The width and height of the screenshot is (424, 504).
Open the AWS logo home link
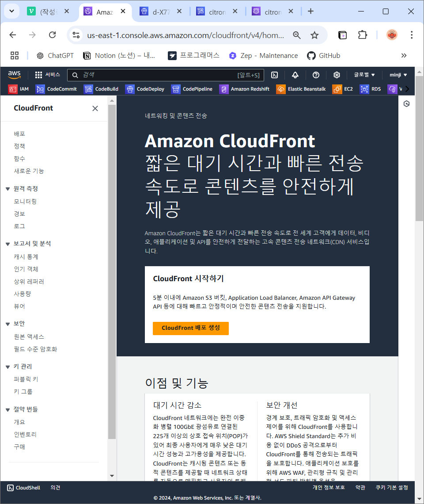coord(15,75)
